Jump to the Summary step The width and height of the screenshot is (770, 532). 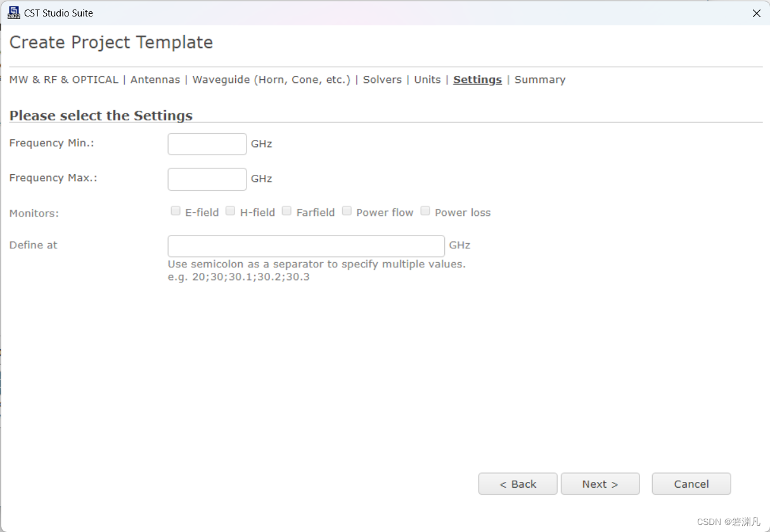point(540,80)
